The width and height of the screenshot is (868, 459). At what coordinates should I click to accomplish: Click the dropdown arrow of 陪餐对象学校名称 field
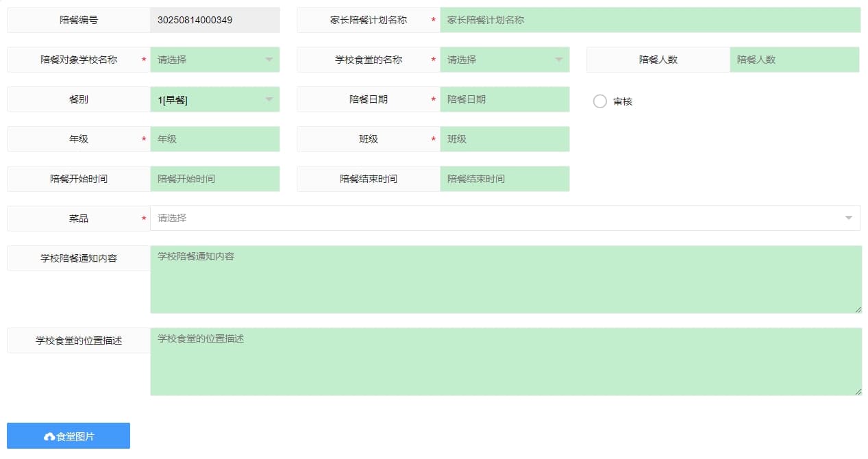[x=269, y=60]
